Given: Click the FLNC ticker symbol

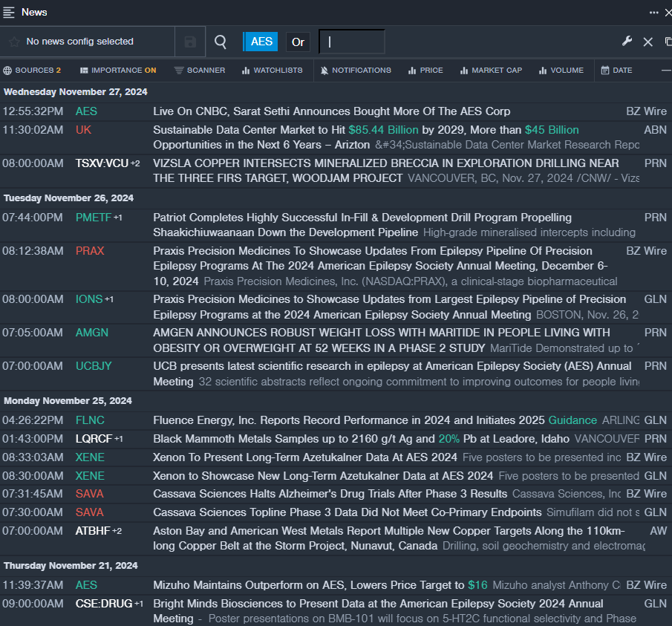Looking at the screenshot, I should coord(90,420).
